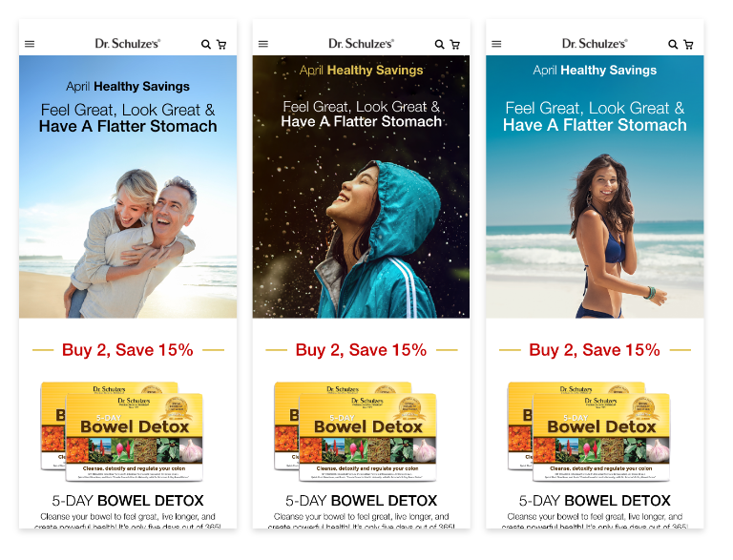Click 5-DAY BOWEL DETOX title in middle mockup
Viewport: 733px width, 560px height.
click(362, 501)
